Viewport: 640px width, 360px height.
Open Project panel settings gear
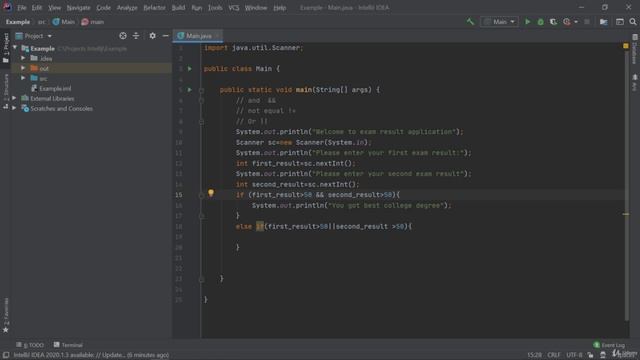152,36
